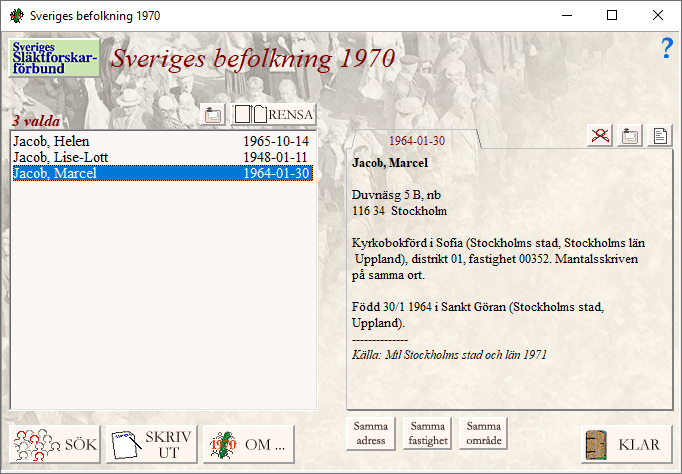Click the Sveriges Släktforskarförbund logo
682x474 pixels.
pos(54,58)
